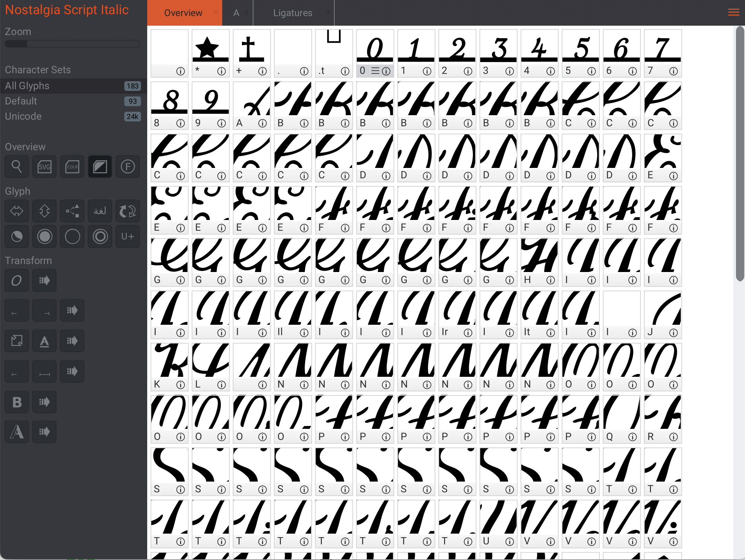Click the horizontal width measure icon
745x560 pixels.
coord(44,371)
